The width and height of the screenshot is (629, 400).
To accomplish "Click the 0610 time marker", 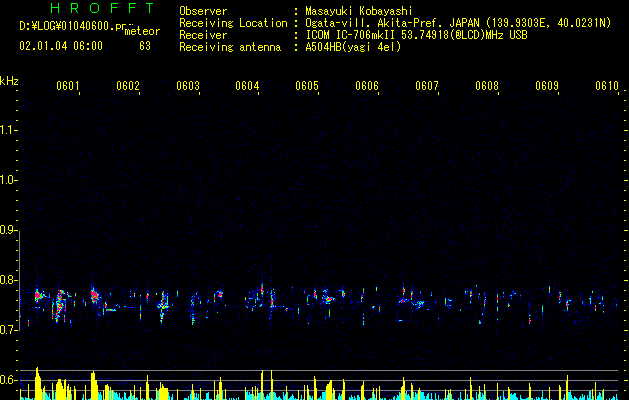I will [607, 85].
